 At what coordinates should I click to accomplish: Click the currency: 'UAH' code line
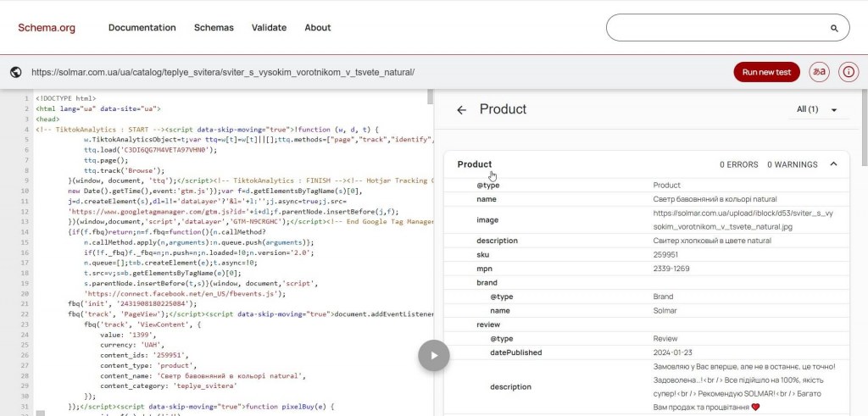132,345
